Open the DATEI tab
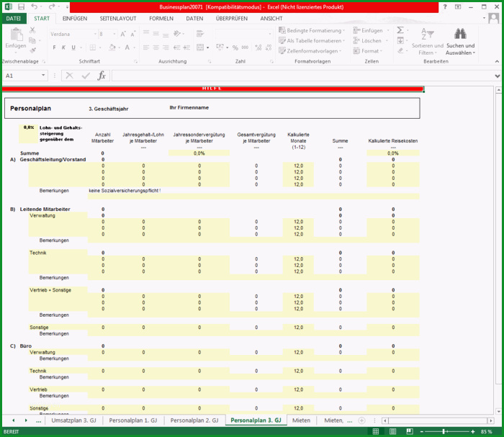The image size is (504, 437). coord(13,18)
